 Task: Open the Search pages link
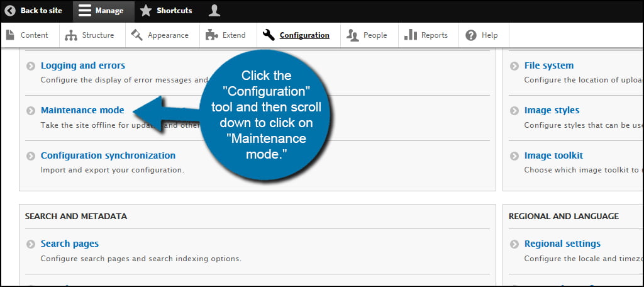70,244
